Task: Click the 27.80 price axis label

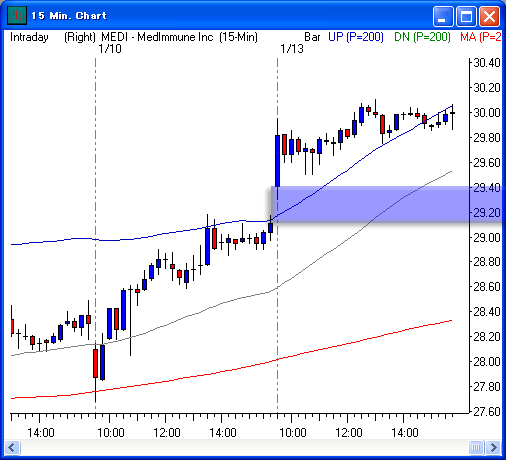Action: (487, 387)
